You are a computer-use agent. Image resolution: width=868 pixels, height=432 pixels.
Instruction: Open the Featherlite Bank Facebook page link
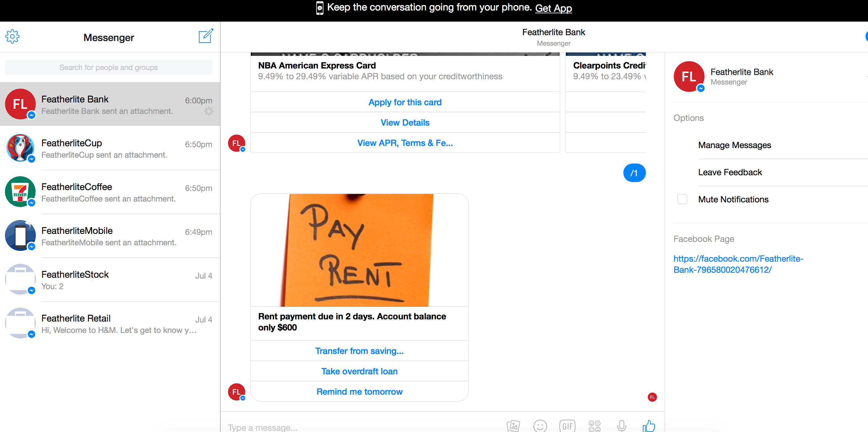(x=738, y=264)
